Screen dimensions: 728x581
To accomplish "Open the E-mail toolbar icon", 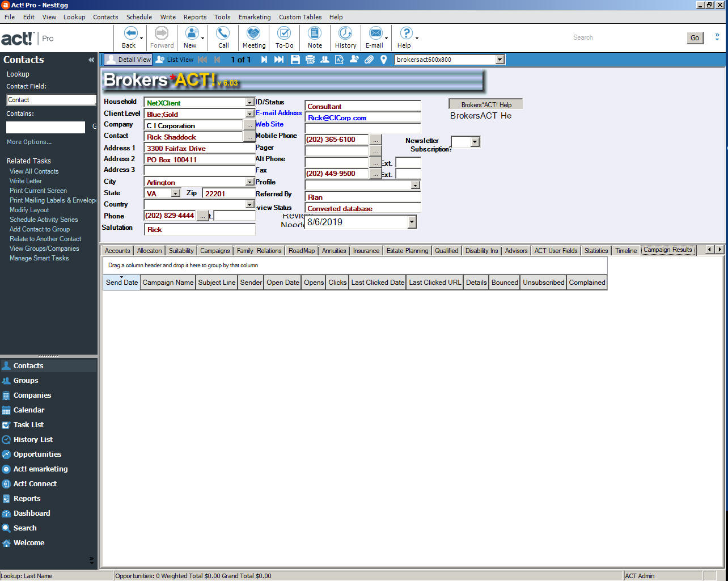I will point(374,37).
